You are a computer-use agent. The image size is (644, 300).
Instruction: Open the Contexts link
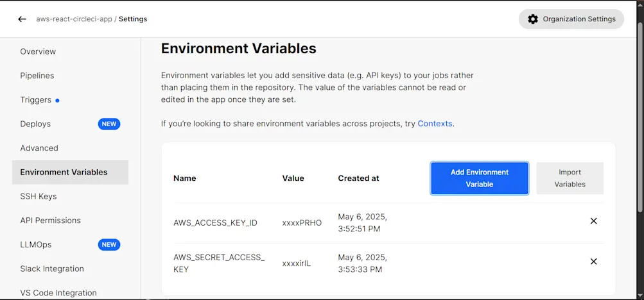coord(435,124)
